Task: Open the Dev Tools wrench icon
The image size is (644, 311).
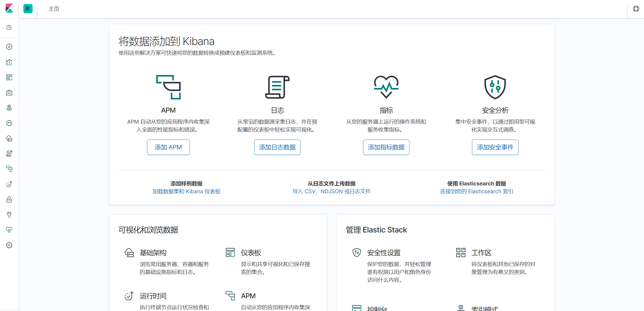Action: pos(9,214)
